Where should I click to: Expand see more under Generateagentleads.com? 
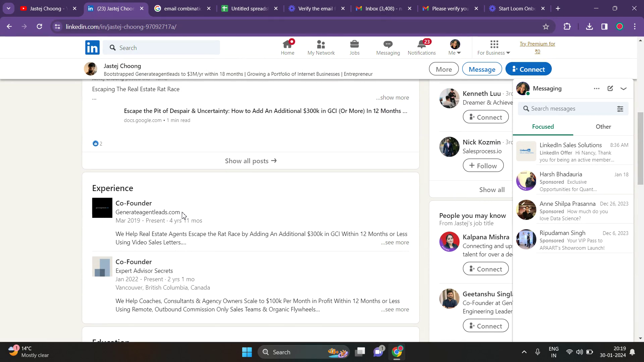point(395,242)
